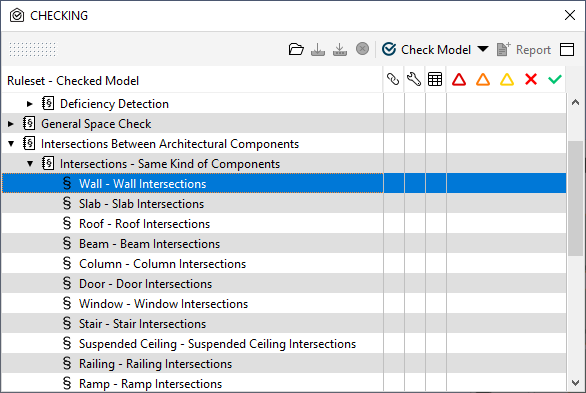
Task: Open ruleset folder icon in toolbar
Action: (296, 49)
